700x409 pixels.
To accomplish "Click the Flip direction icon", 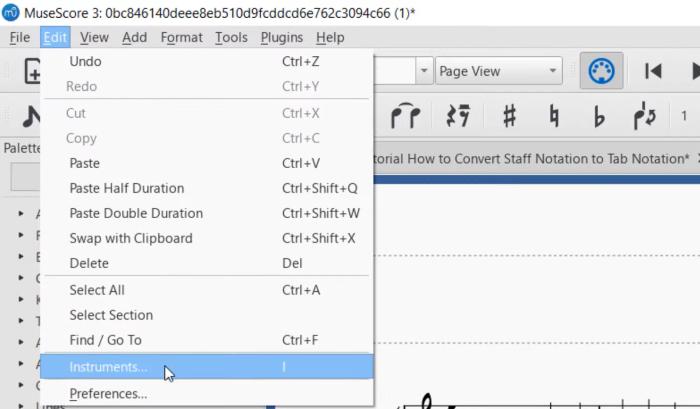I will [644, 116].
